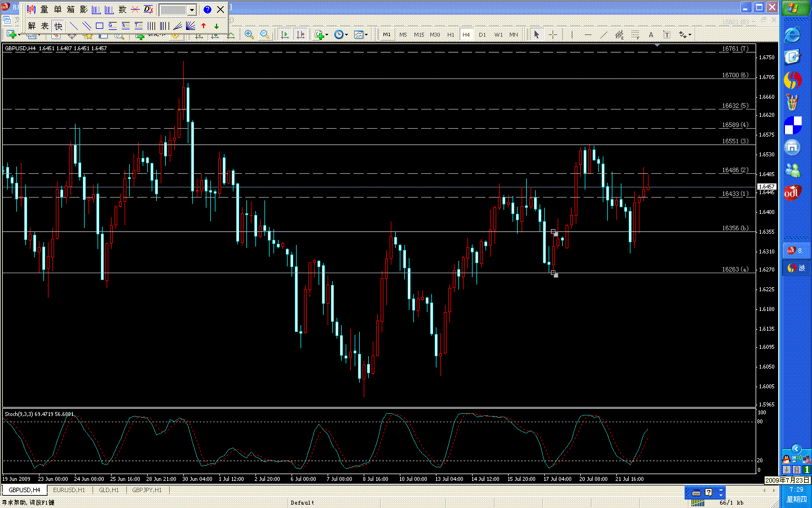Select the single diagonal line drawing tool

click(73, 26)
